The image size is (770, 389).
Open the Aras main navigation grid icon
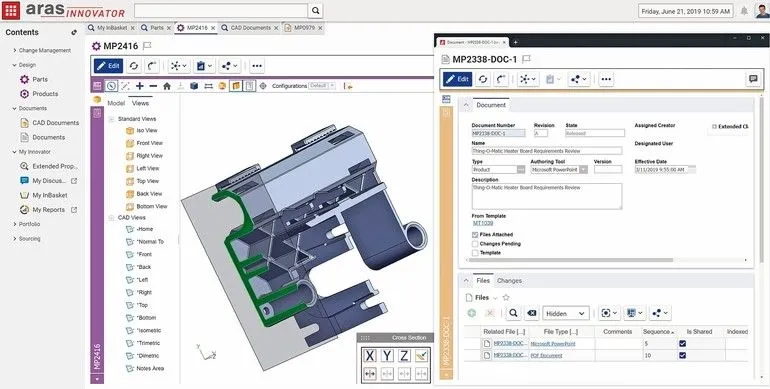click(11, 10)
